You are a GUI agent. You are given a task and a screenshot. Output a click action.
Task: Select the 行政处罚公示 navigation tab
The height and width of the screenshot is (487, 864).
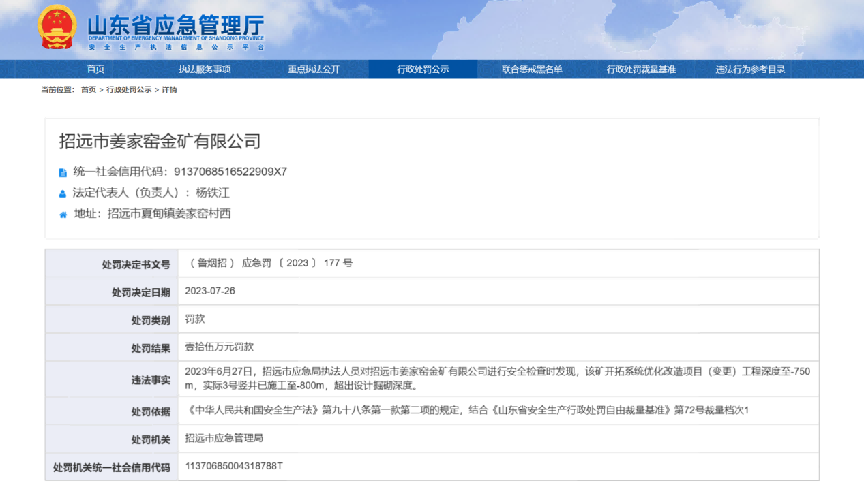tap(423, 69)
